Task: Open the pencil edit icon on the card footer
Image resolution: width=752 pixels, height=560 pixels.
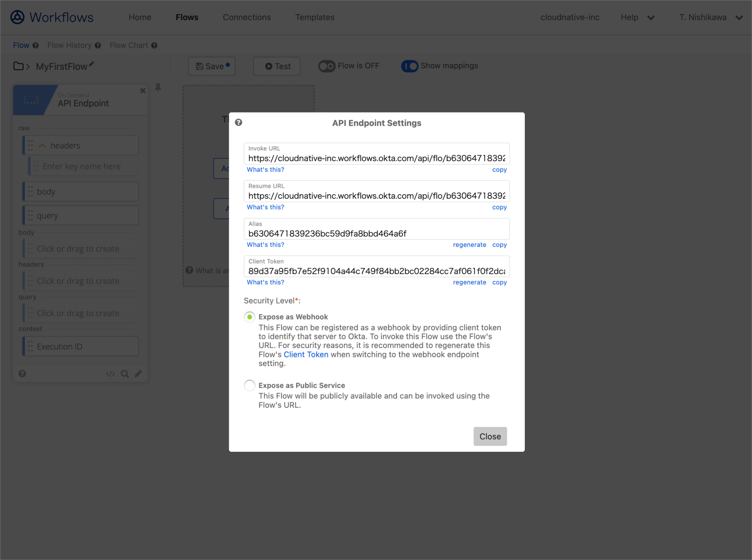Action: (139, 373)
